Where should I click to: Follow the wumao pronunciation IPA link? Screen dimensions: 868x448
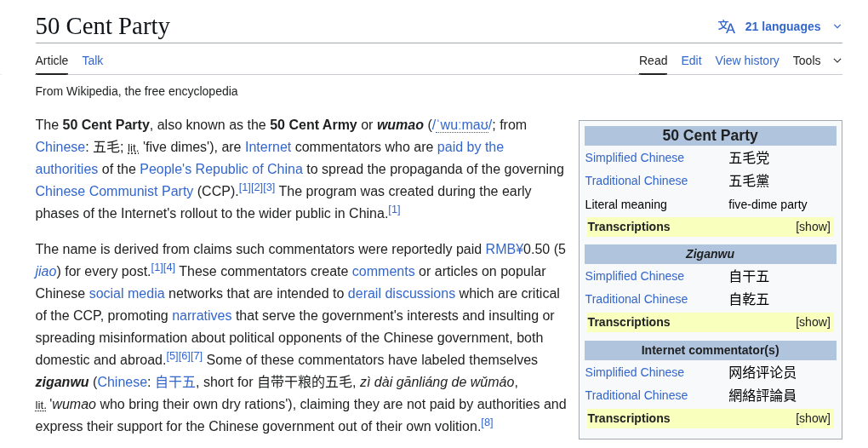point(462,124)
